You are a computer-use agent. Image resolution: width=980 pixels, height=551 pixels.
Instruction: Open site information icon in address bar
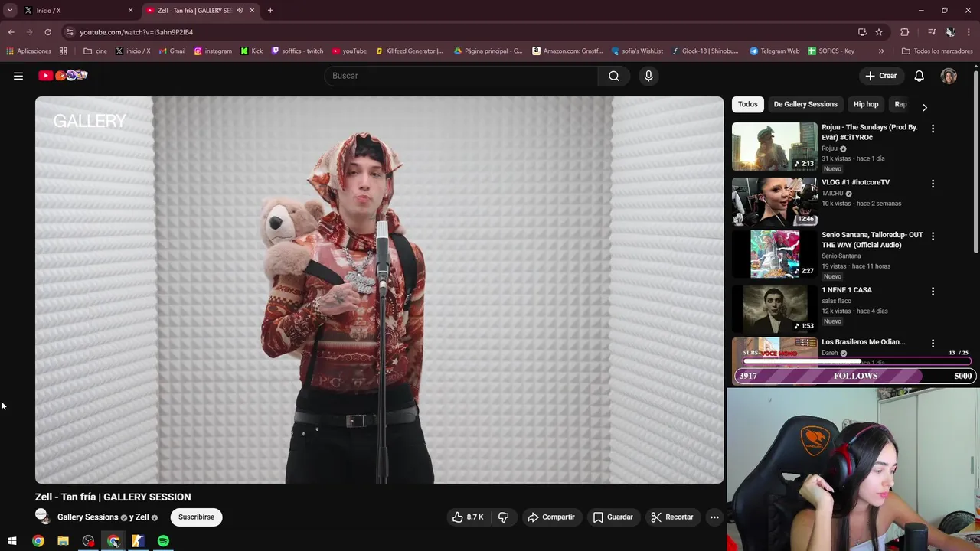(70, 32)
